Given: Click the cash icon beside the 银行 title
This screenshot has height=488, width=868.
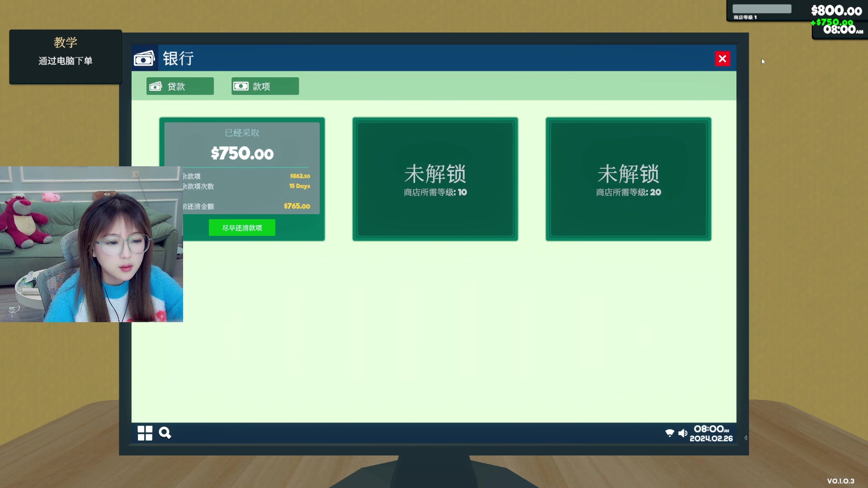Looking at the screenshot, I should click(x=144, y=58).
